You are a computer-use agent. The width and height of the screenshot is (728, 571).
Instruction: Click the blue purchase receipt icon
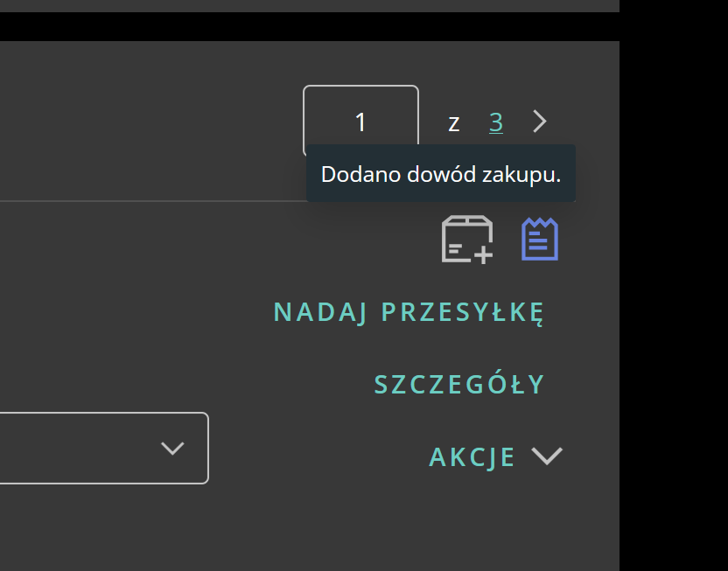click(x=540, y=239)
